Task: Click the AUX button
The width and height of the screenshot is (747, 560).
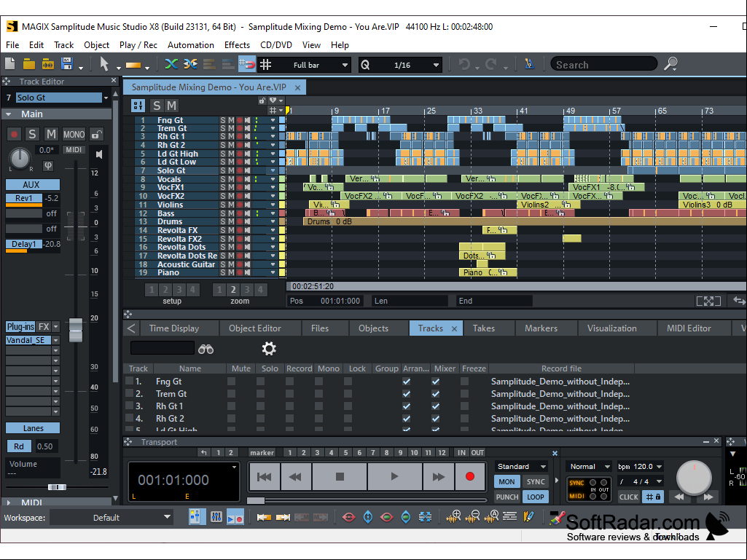Action: pyautogui.click(x=32, y=185)
